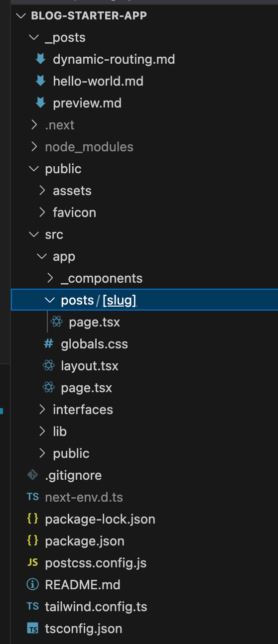Click the posts segment of selected folder
278x644 pixels.
(77, 301)
